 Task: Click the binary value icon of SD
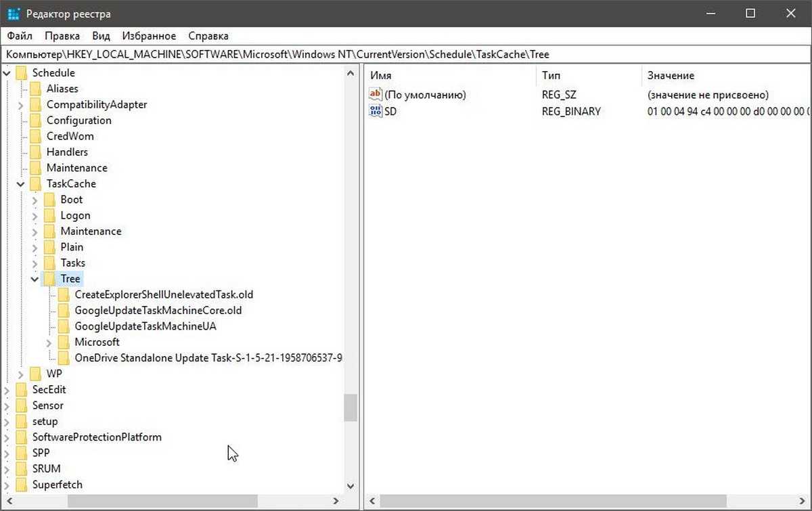(x=376, y=111)
